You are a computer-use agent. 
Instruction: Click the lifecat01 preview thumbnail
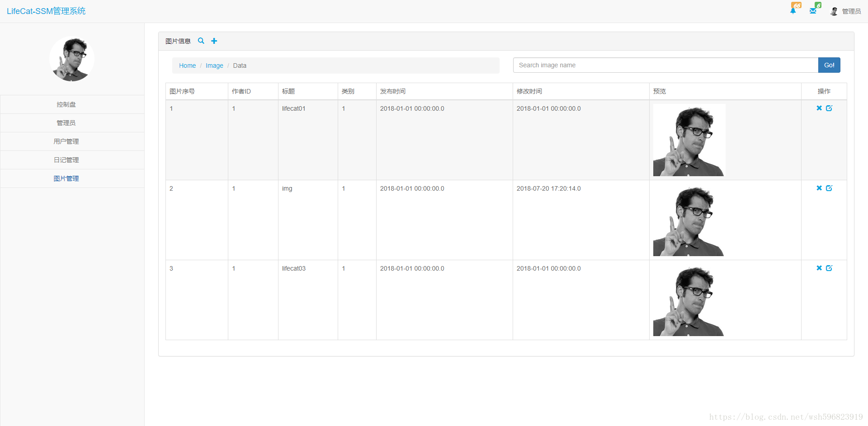(689, 140)
